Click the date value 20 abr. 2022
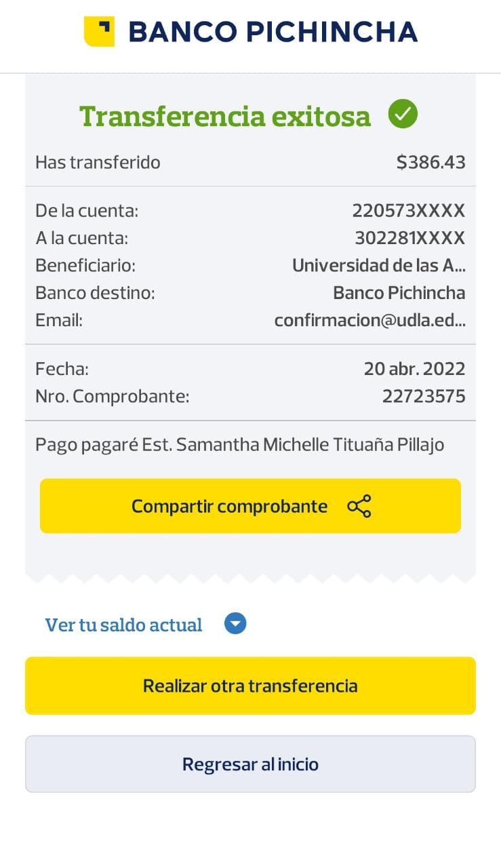This screenshot has width=501, height=868. click(x=414, y=369)
